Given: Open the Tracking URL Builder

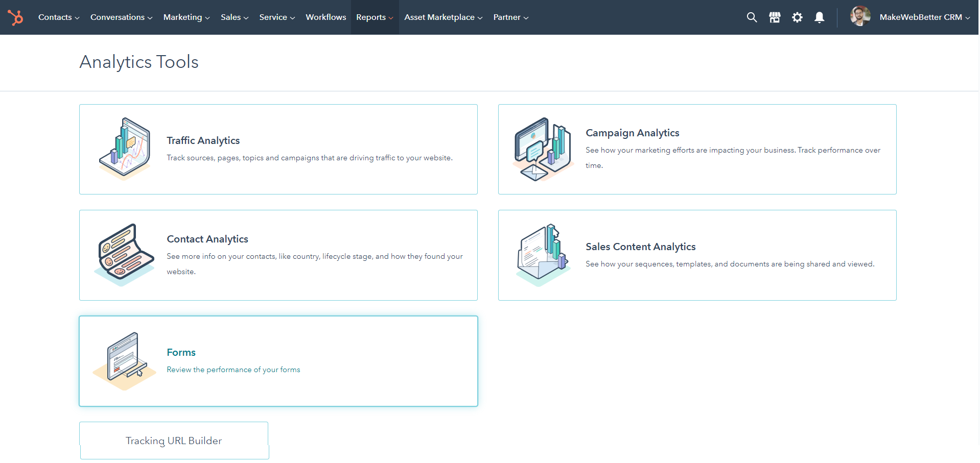Looking at the screenshot, I should tap(174, 440).
